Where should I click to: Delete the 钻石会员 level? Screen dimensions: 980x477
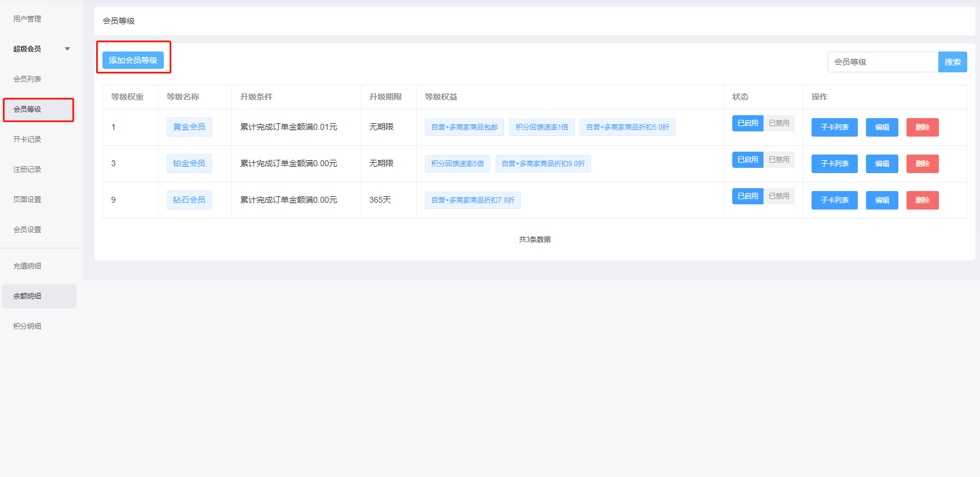923,200
